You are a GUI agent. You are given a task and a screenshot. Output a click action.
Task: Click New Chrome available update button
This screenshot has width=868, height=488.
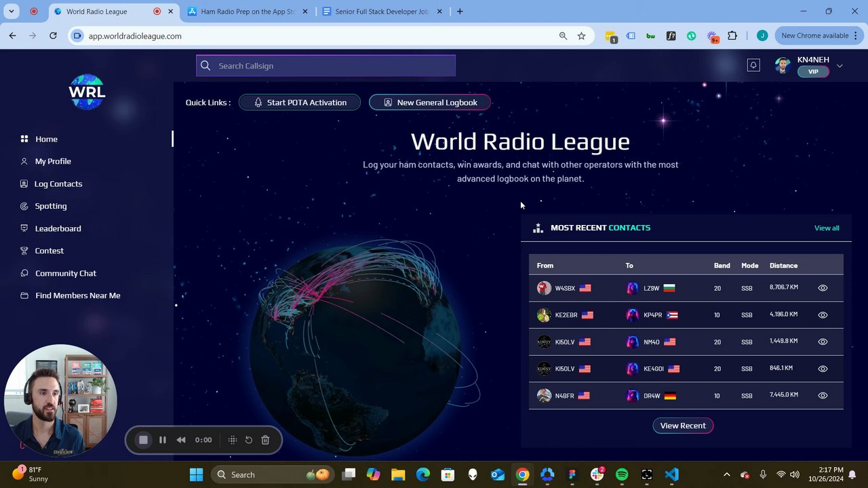pyautogui.click(x=818, y=36)
